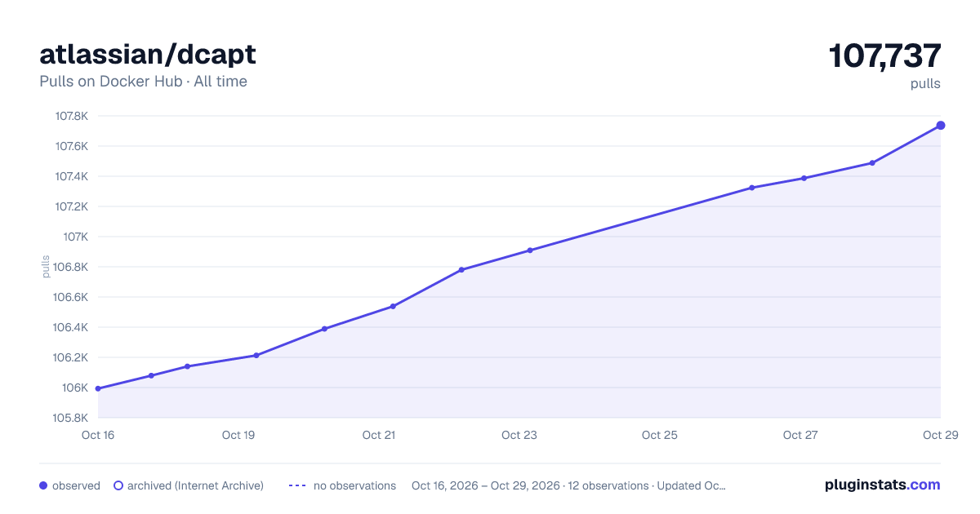Click the 107,737 total pulls figure
980x514 pixels.
point(884,56)
